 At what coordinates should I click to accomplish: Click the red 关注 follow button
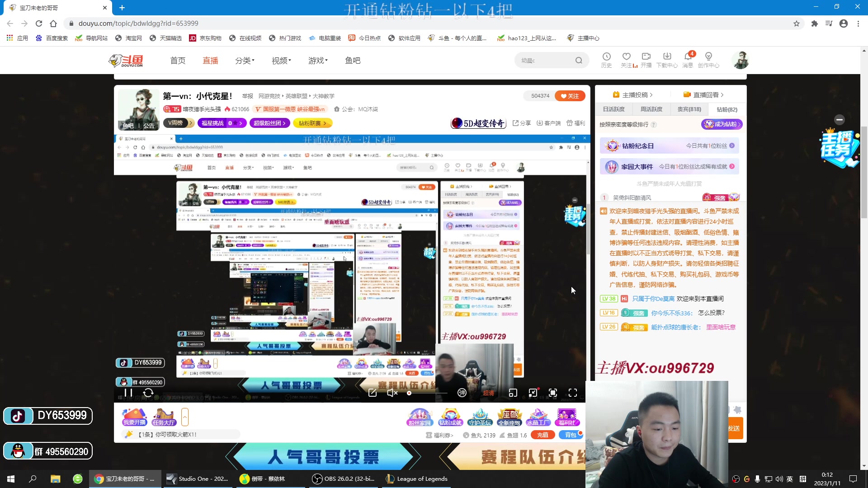pos(569,96)
